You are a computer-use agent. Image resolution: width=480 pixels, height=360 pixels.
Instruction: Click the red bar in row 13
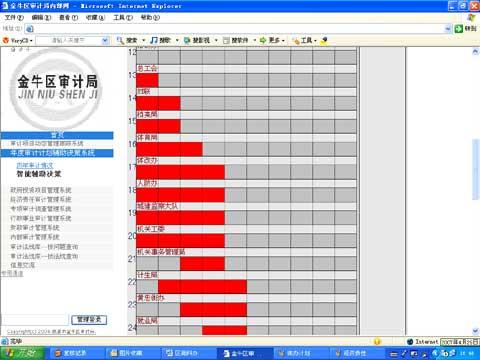tap(147, 81)
